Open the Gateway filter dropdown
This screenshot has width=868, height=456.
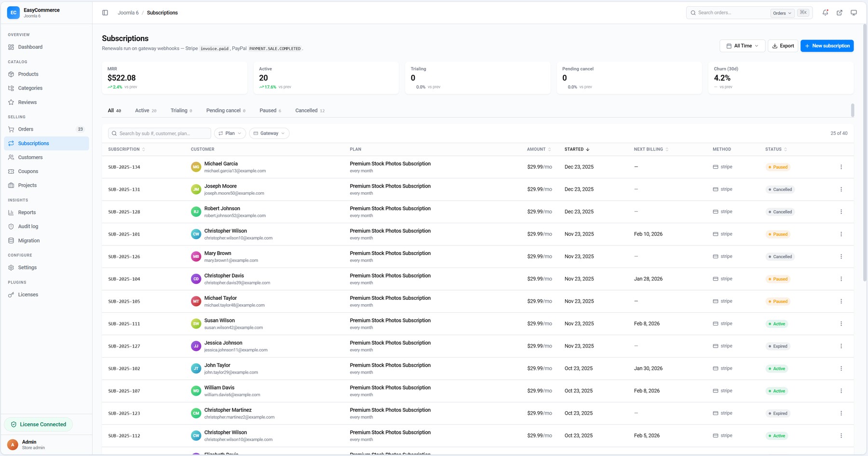[x=269, y=134]
